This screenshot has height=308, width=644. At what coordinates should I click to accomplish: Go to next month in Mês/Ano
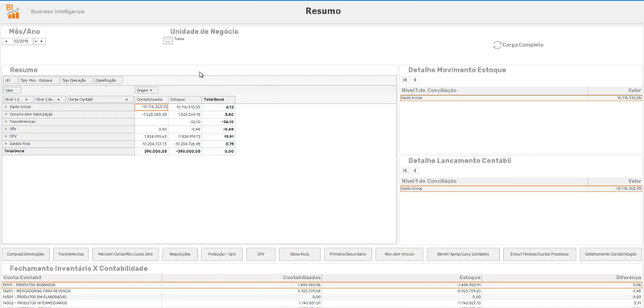pos(42,42)
